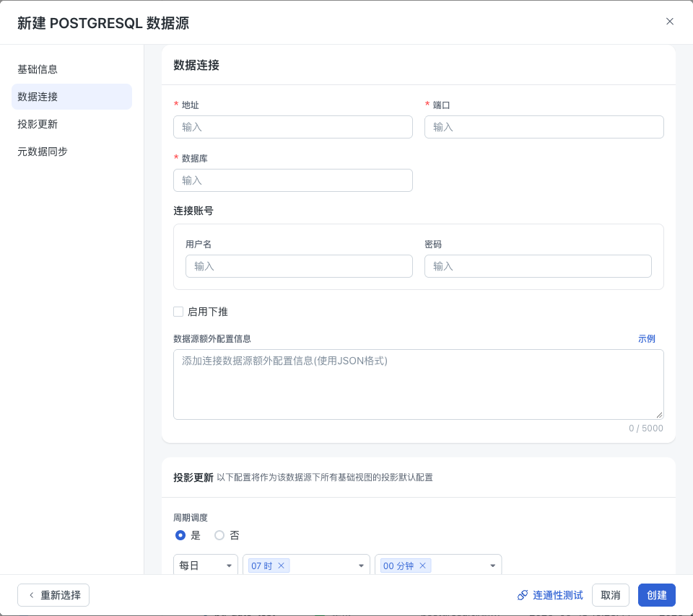
Task: Go to 数据连接 section
Action: point(71,97)
